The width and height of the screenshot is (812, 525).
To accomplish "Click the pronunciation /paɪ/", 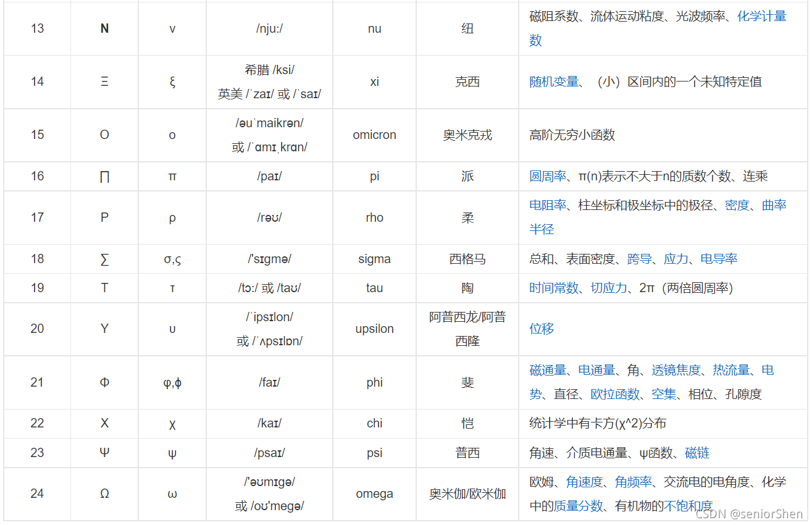I will point(269,176).
